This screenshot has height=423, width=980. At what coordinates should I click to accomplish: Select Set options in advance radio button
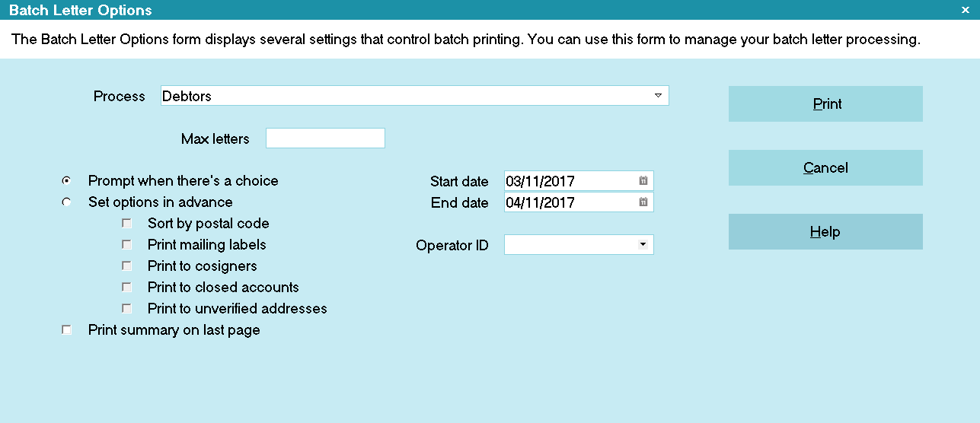tap(67, 202)
